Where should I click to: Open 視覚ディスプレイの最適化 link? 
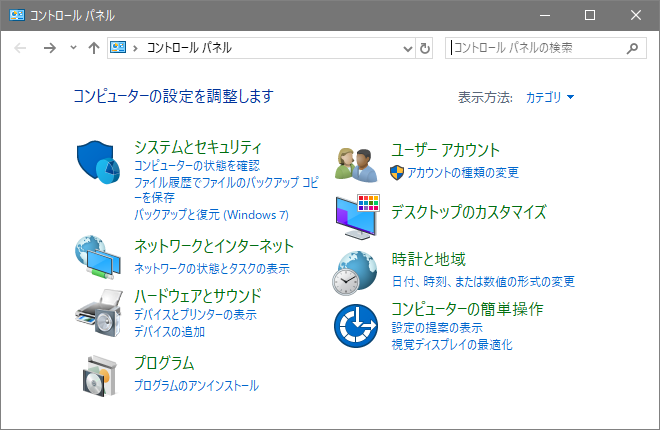(452, 344)
